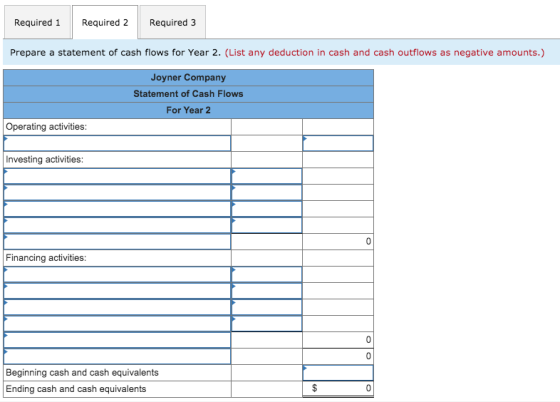560x402 pixels.
Task: Switch to the Required 1 tab
Action: (x=37, y=22)
